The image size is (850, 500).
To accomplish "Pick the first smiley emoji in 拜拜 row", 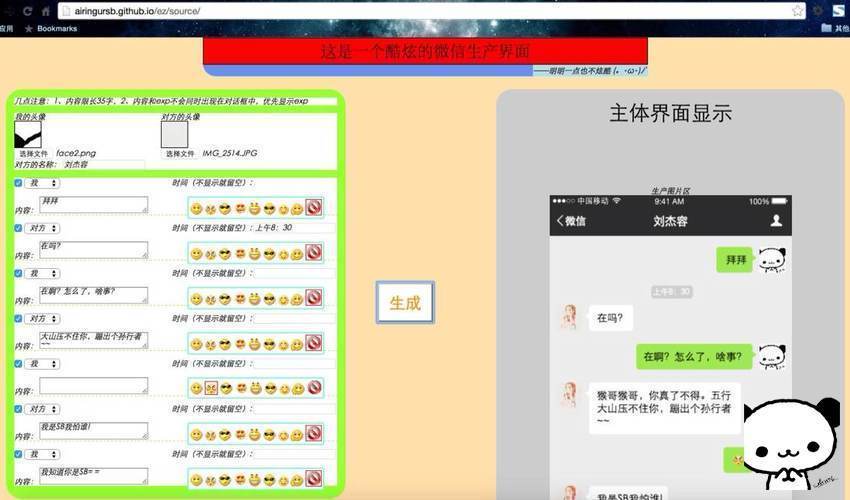I will tap(196, 208).
